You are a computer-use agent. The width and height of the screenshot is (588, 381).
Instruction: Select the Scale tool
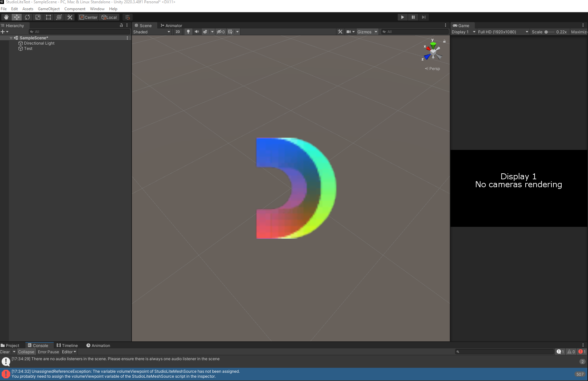click(38, 17)
